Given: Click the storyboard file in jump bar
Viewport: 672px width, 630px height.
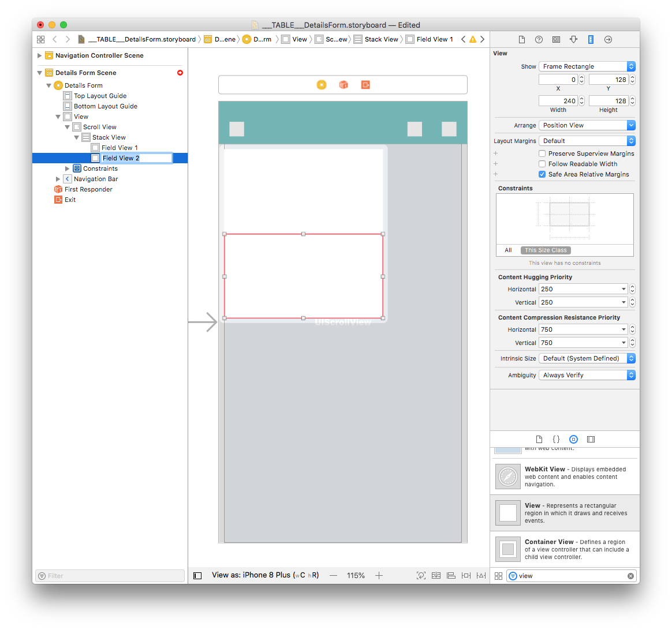Looking at the screenshot, I should point(137,39).
